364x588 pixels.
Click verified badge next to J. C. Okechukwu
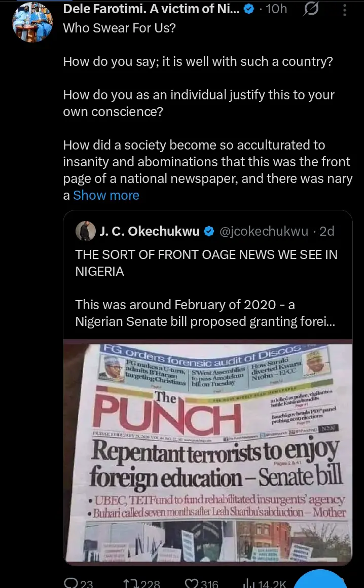pos(208,232)
